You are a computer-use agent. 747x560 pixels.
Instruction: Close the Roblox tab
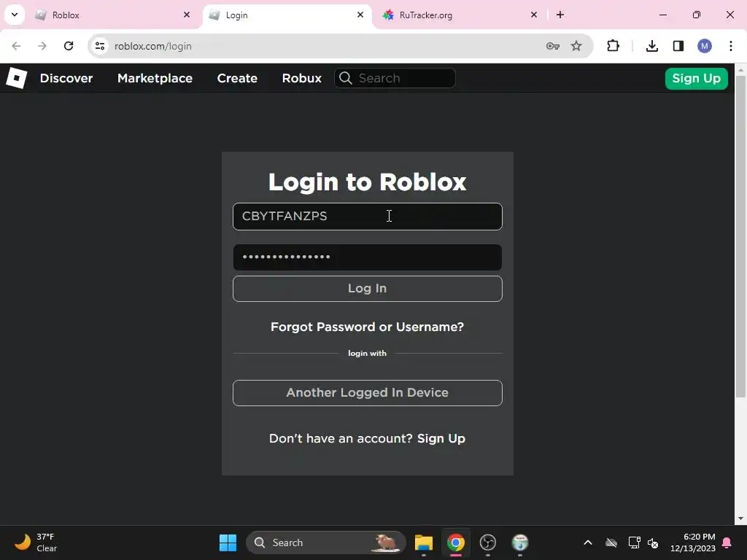[187, 15]
